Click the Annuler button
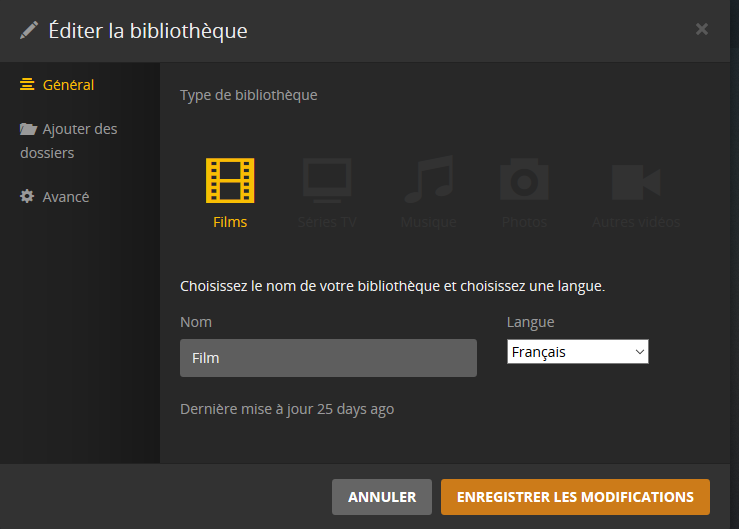The image size is (739, 529). coord(382,497)
